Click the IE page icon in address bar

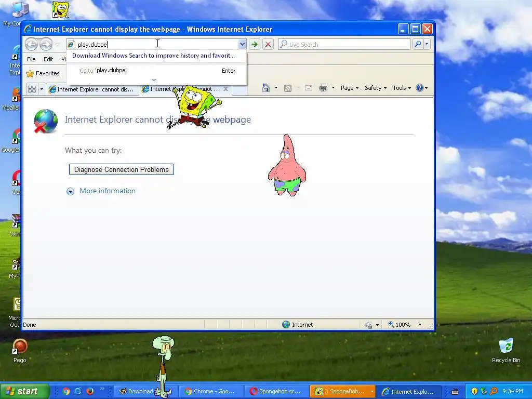[x=71, y=45]
